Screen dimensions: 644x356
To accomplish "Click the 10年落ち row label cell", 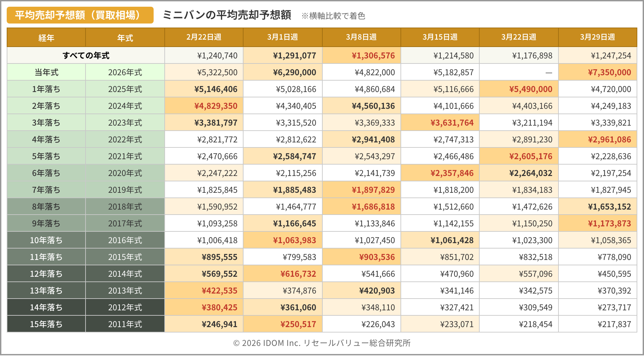I will click(x=46, y=240).
